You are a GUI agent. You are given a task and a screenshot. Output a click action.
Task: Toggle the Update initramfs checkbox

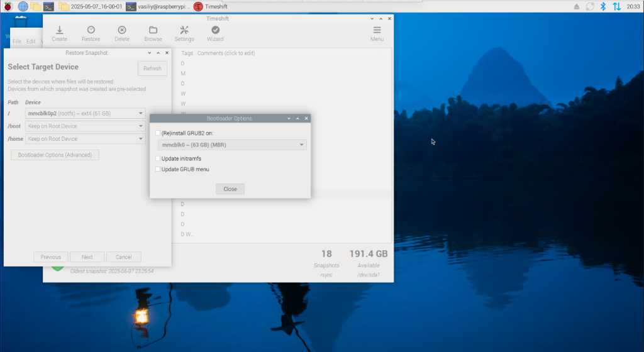(158, 158)
